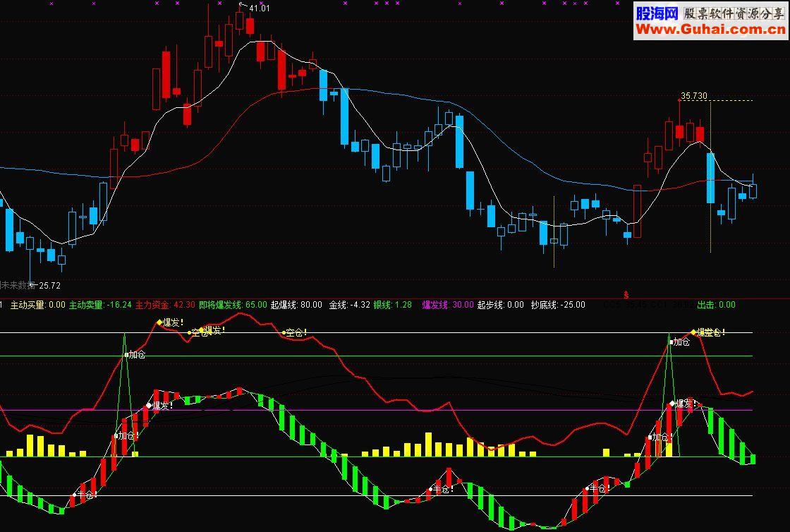Viewport: 790px width, 532px height.
Task: Click the 25.72 low price label
Action: coord(49,286)
